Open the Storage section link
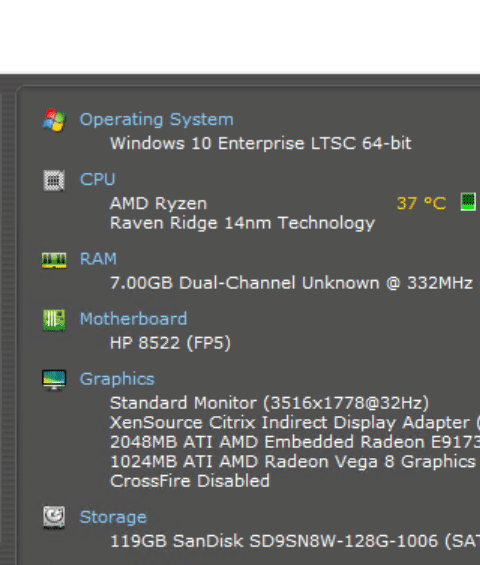Image resolution: width=480 pixels, height=565 pixels. coord(113,517)
